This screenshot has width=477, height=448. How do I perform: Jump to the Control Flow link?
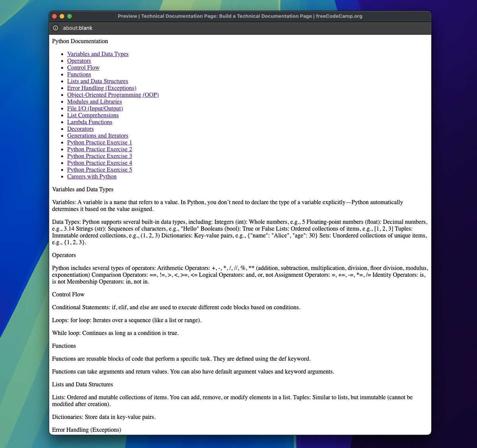pyautogui.click(x=83, y=68)
